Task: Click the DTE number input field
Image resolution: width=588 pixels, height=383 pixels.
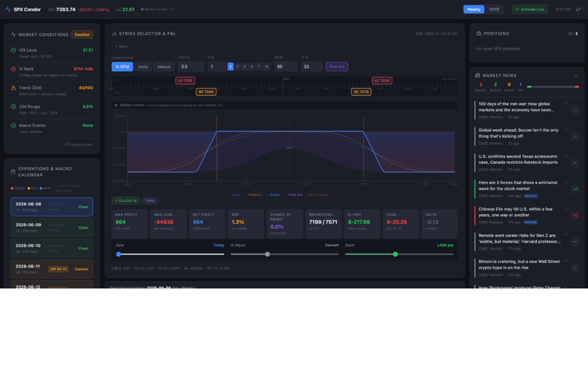Action: [217, 67]
